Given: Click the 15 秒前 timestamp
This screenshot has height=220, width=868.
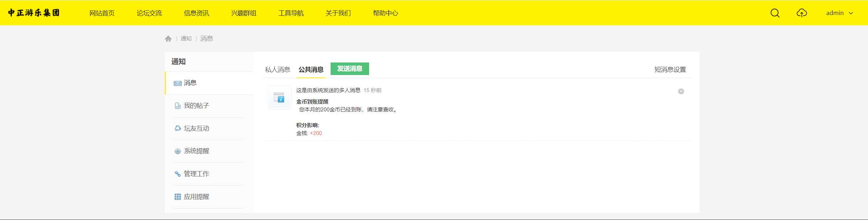Looking at the screenshot, I should point(372,90).
